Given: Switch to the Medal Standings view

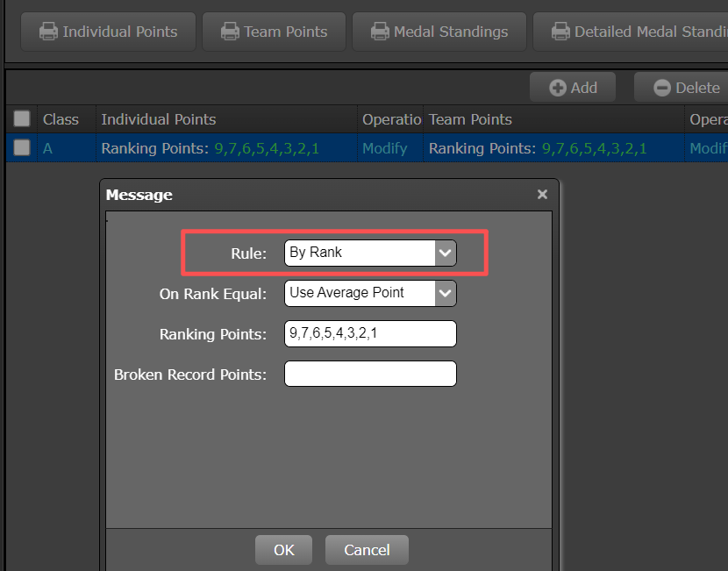Looking at the screenshot, I should (439, 31).
